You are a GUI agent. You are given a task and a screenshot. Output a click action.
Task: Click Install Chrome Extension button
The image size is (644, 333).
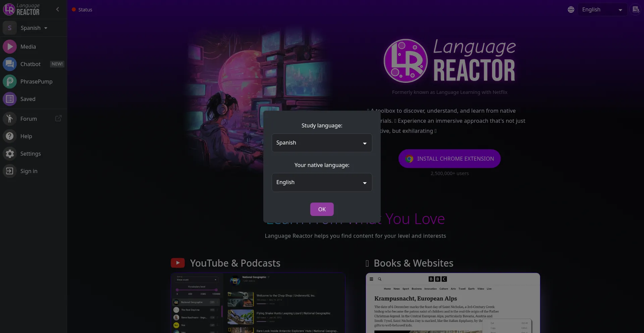tap(449, 159)
